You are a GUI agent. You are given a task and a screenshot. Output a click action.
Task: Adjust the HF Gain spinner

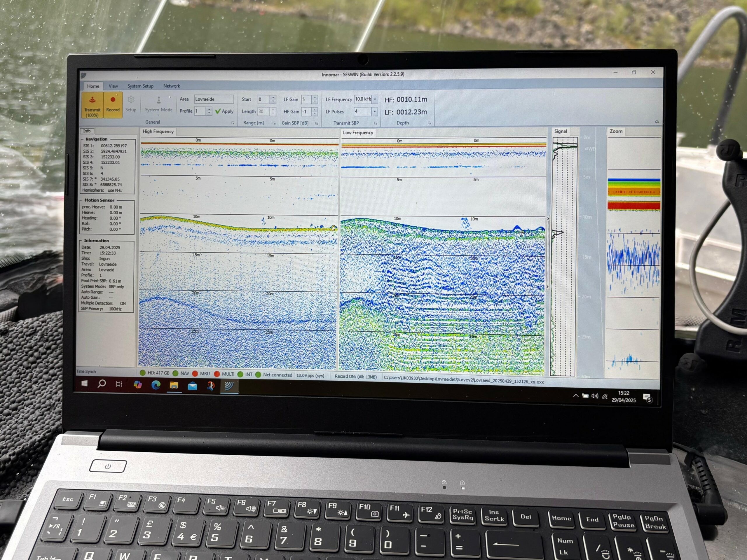[x=315, y=111]
